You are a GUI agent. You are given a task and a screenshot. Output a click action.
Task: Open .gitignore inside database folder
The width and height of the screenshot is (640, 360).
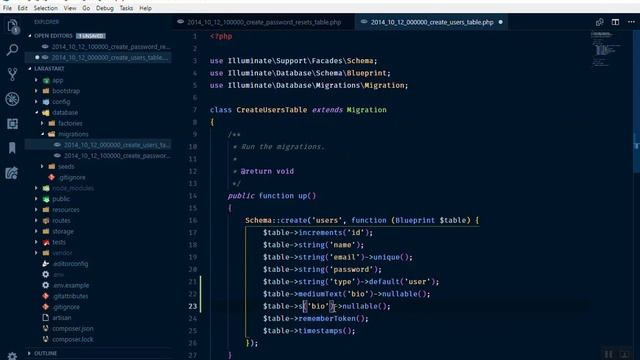(x=98, y=177)
